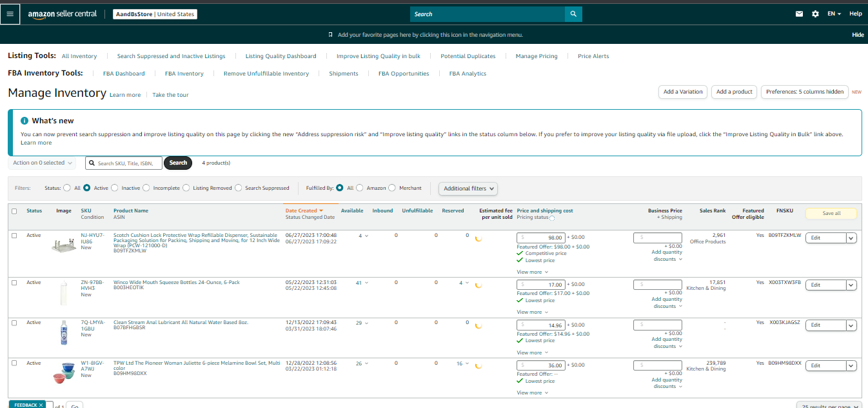868x408 pixels.
Task: Open Edit dropdown arrow for TPW bowl set row
Action: click(x=851, y=366)
